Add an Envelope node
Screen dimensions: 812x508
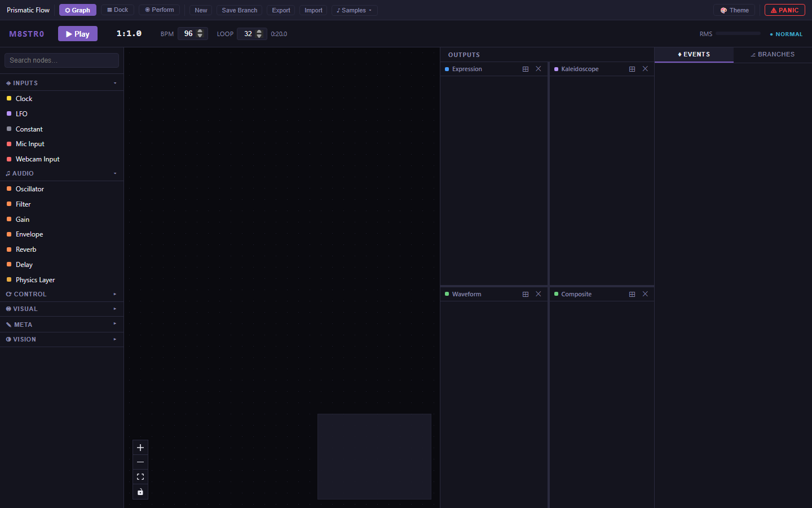click(x=61, y=234)
